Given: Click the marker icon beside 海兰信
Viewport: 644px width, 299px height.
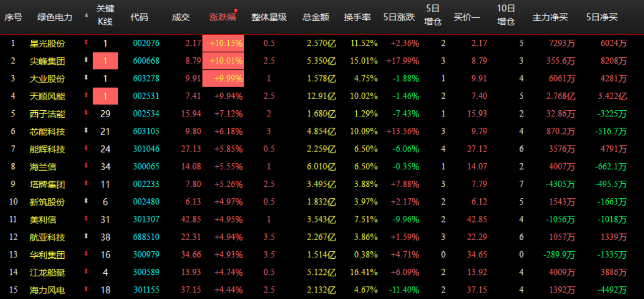Looking at the screenshot, I should [86, 166].
